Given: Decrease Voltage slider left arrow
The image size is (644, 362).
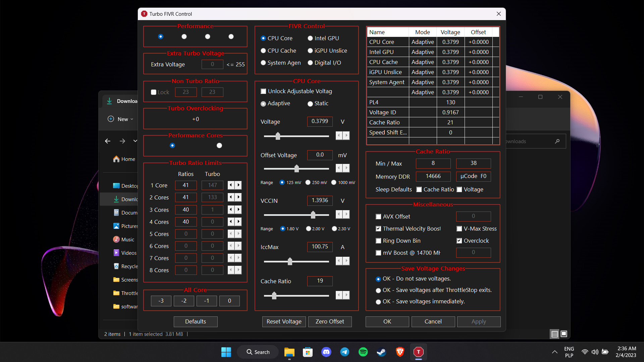Looking at the screenshot, I should tap(339, 135).
